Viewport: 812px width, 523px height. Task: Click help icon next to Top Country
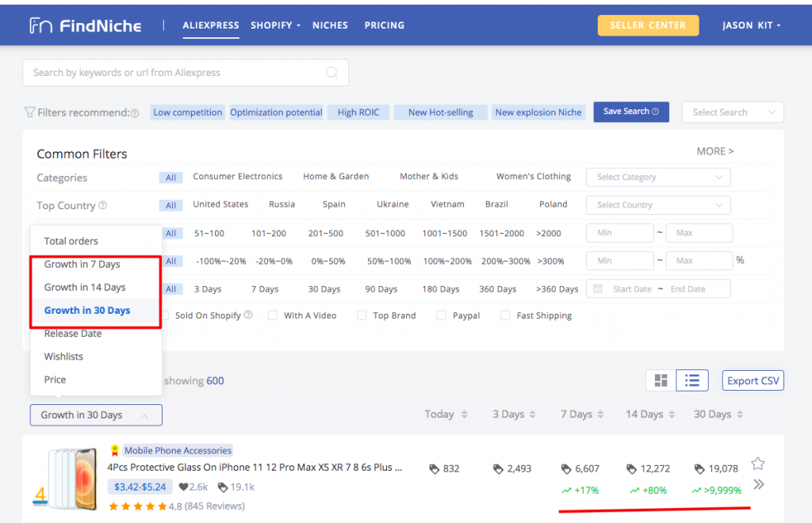(x=102, y=205)
